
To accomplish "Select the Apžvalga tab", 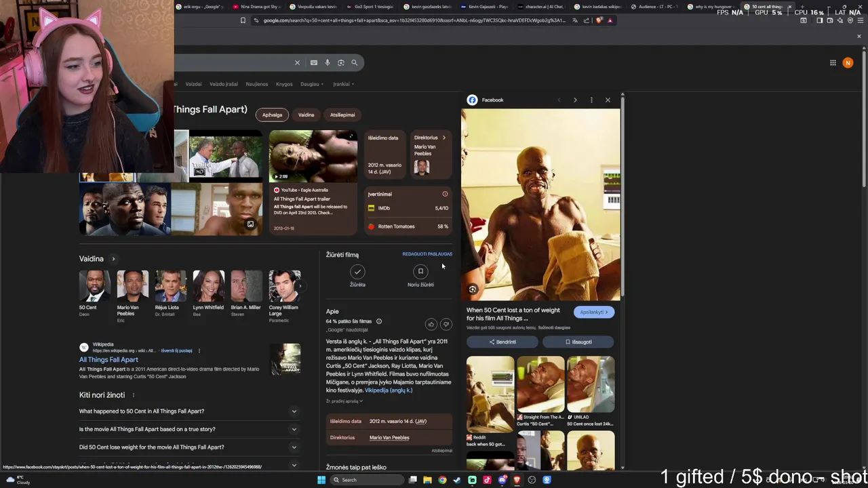I will pyautogui.click(x=272, y=115).
